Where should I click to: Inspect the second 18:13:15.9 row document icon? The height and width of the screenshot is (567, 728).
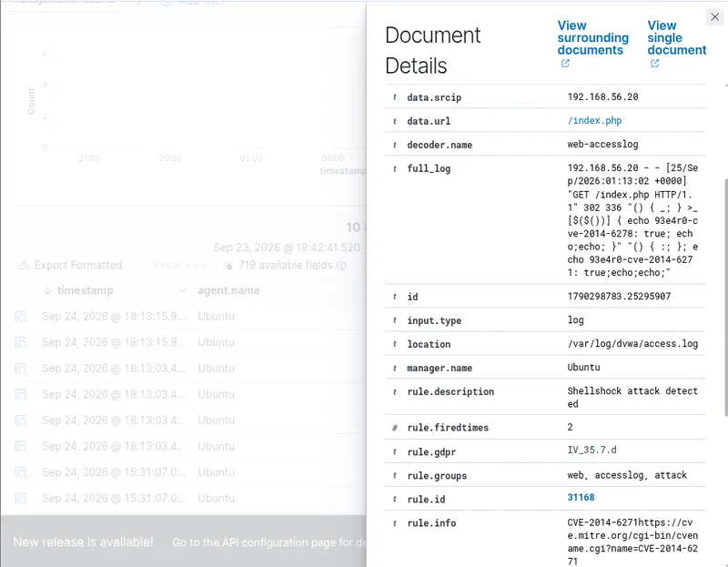pyautogui.click(x=21, y=343)
